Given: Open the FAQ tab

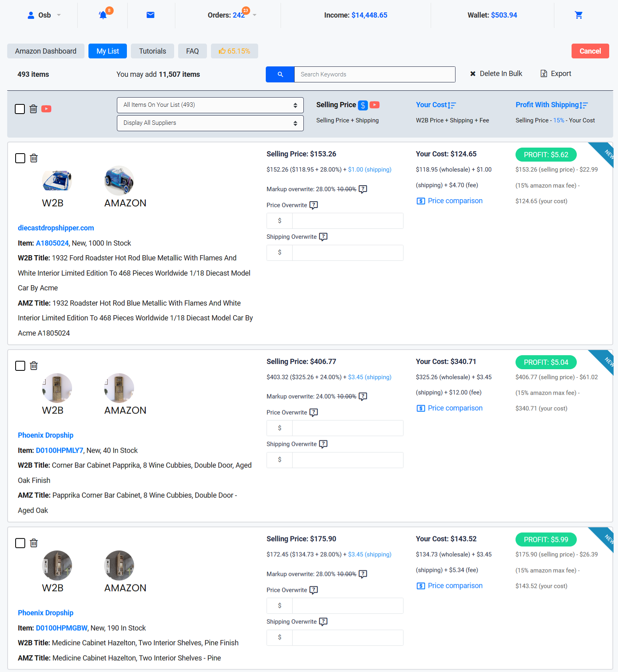Looking at the screenshot, I should (193, 51).
